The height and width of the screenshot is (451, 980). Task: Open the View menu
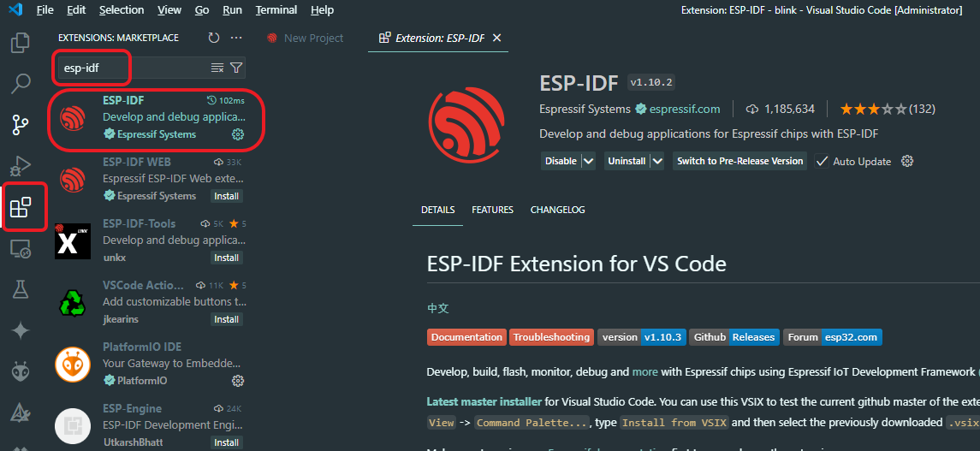coord(169,10)
